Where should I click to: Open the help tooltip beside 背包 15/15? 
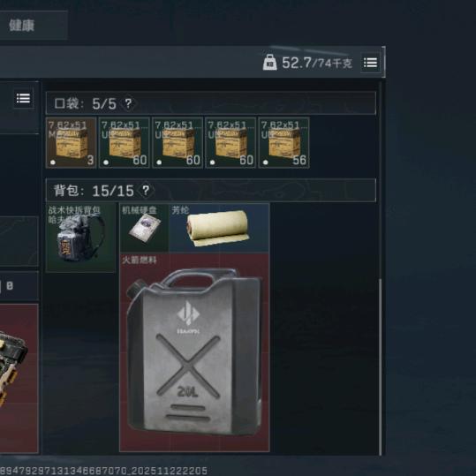point(146,191)
